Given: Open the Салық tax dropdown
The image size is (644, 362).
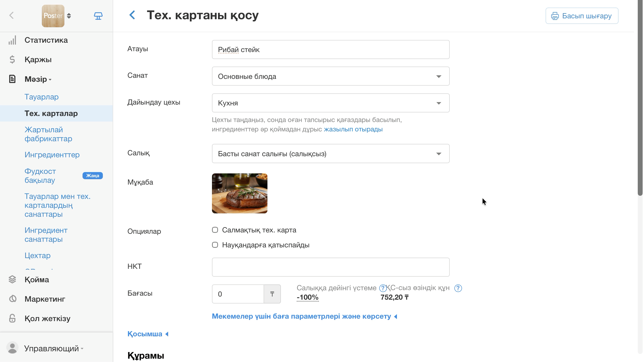Looking at the screenshot, I should pos(330,154).
